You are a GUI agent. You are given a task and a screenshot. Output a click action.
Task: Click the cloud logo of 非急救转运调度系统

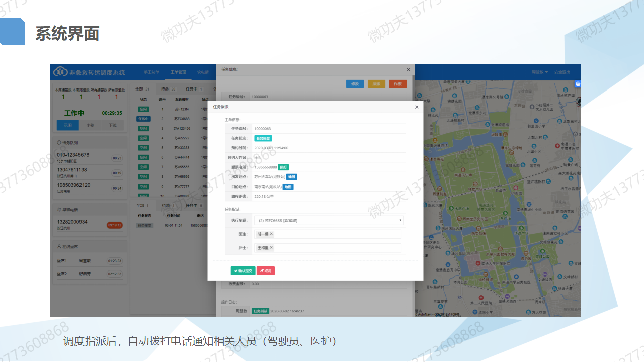[60, 71]
